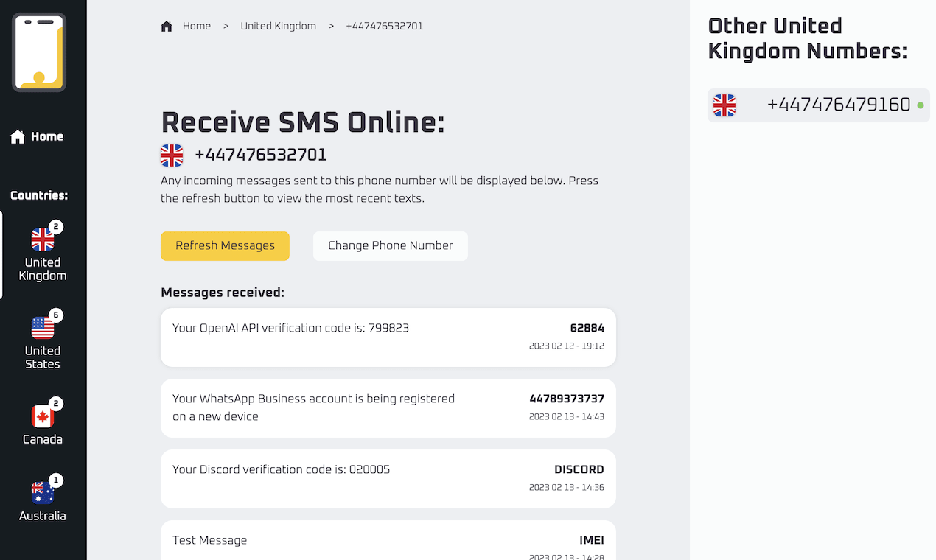
Task: Select the Discord verification code message
Action: pyautogui.click(x=388, y=478)
